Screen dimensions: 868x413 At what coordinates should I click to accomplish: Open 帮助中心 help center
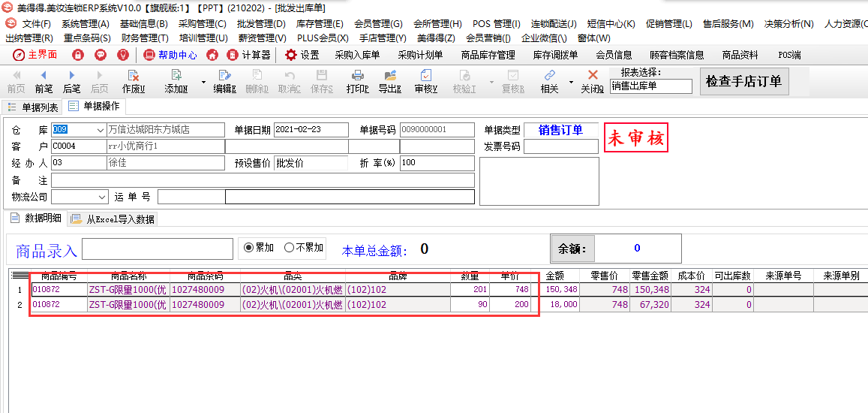[170, 55]
